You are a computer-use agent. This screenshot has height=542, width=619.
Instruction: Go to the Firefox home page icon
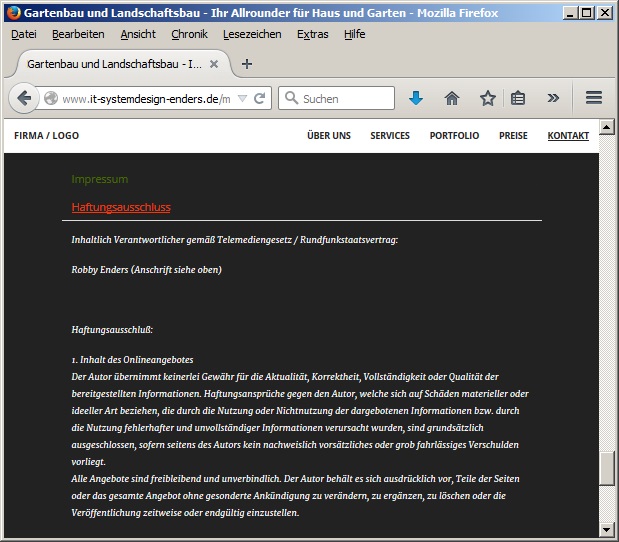coord(452,98)
